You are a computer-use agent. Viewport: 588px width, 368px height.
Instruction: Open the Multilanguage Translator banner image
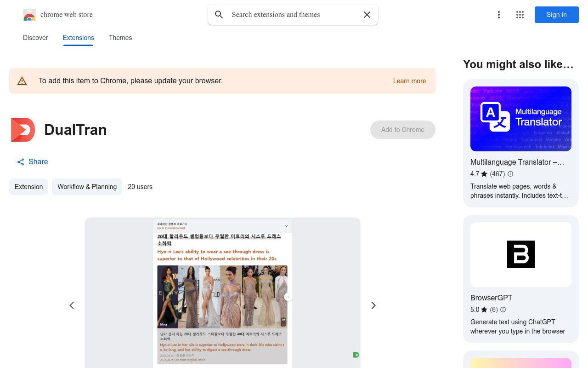click(521, 119)
